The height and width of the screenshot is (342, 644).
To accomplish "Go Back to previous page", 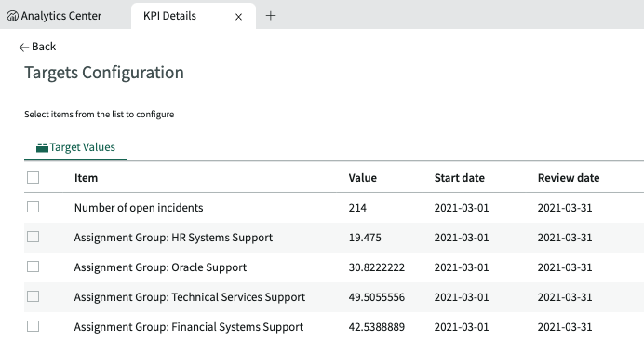I will click(x=37, y=47).
